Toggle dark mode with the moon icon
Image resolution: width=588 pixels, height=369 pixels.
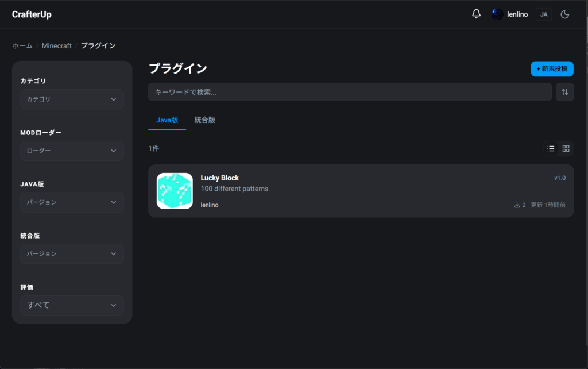564,14
